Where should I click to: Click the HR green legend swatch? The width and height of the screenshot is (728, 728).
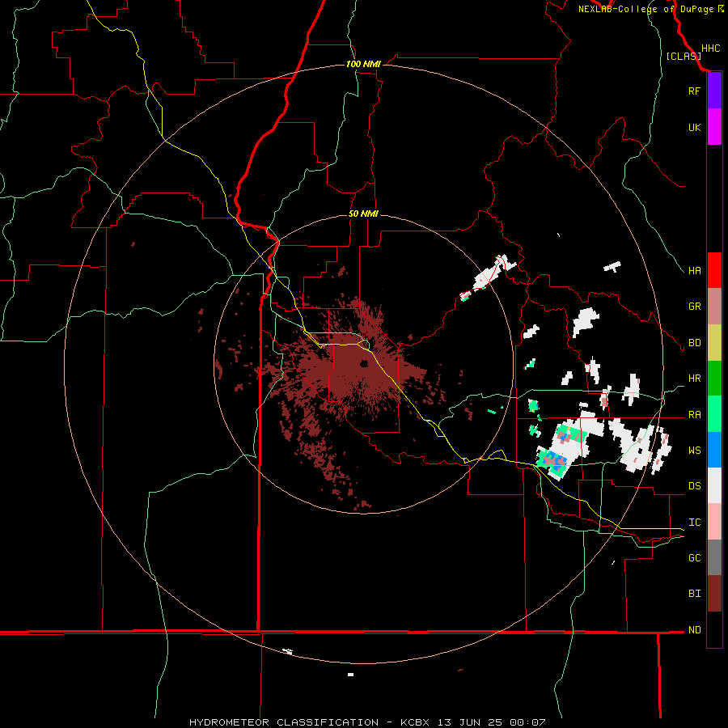[714, 378]
